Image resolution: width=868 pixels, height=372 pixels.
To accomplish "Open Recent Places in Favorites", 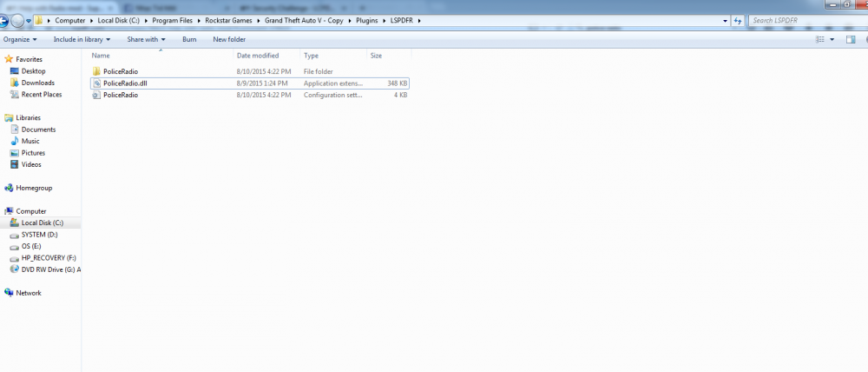I will click(x=42, y=94).
